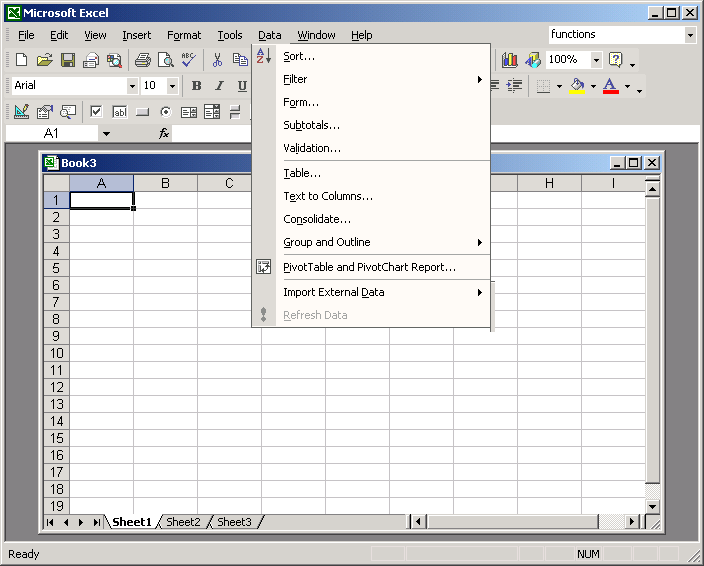The height and width of the screenshot is (566, 704).
Task: Open the 100% zoom dropdown
Action: (596, 60)
